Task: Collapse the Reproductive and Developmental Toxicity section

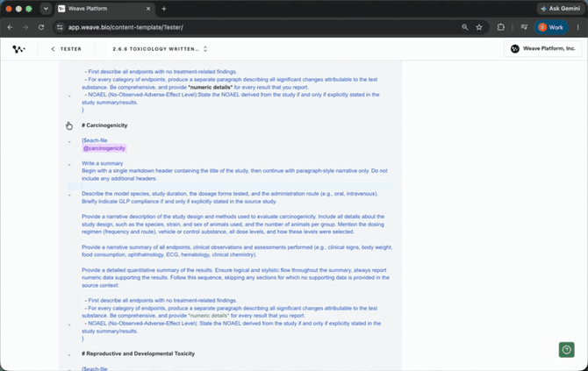Action: coord(69,354)
